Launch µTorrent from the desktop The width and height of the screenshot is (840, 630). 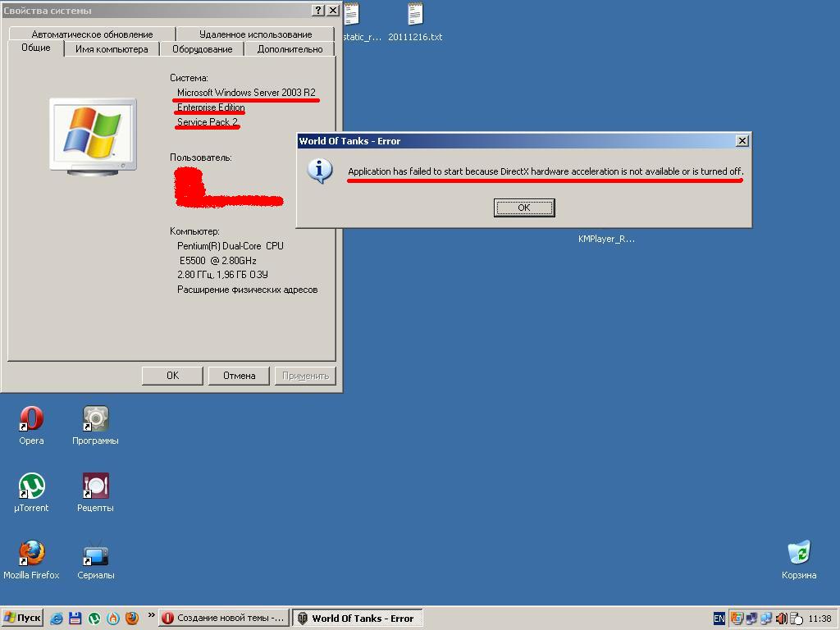click(x=31, y=493)
